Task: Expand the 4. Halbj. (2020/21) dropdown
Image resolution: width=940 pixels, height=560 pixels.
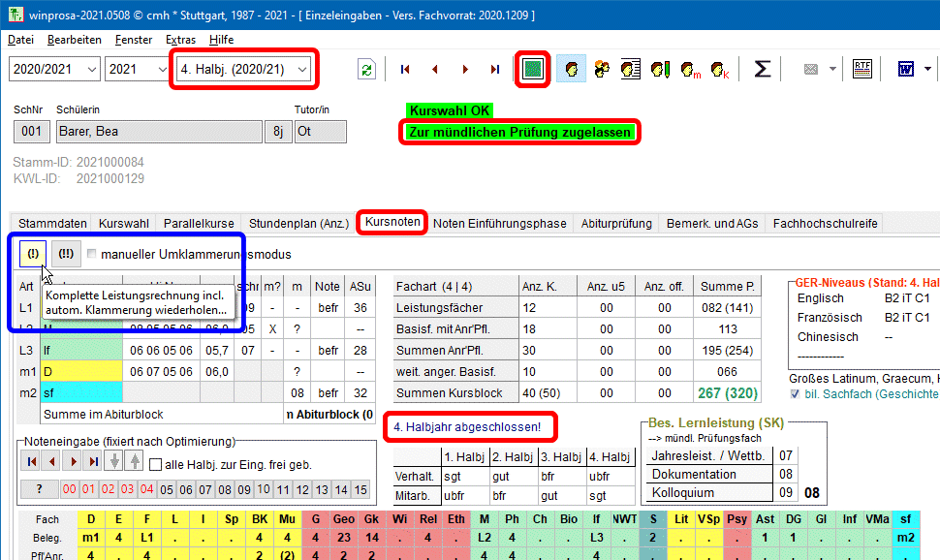Action: click(242, 70)
